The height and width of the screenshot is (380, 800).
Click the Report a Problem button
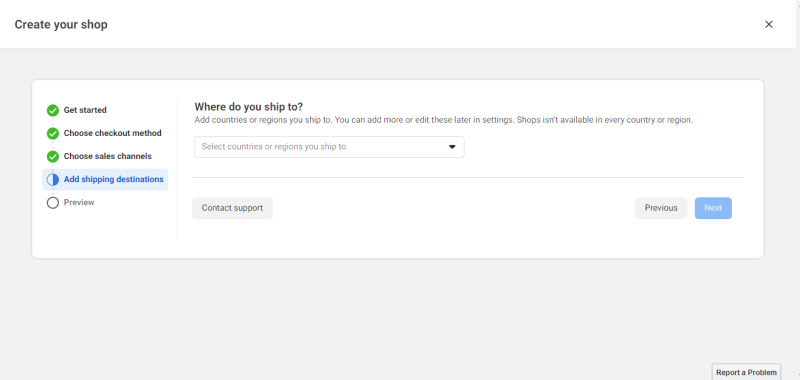coord(746,372)
